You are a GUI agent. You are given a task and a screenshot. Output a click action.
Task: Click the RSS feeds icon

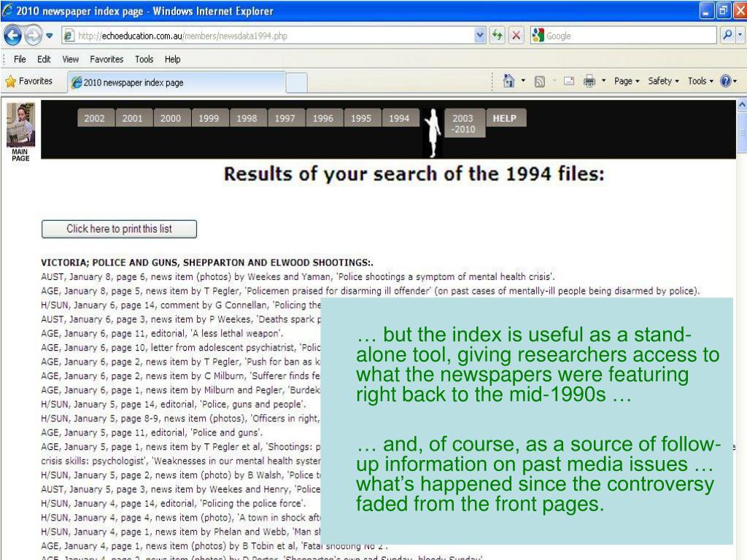[x=539, y=82]
